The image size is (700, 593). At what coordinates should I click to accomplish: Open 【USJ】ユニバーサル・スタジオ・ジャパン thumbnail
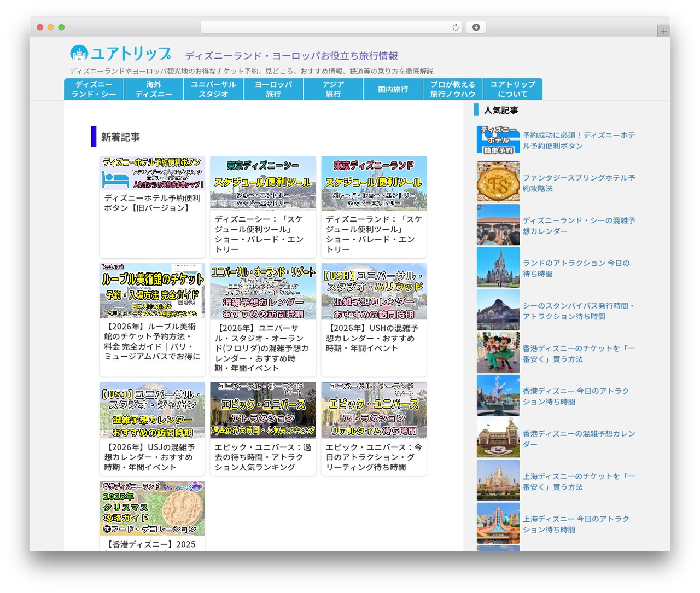pos(152,410)
